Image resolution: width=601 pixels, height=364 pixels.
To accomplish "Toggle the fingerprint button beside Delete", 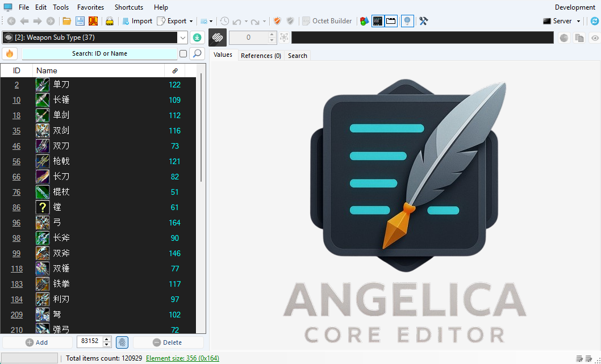I will (x=122, y=342).
